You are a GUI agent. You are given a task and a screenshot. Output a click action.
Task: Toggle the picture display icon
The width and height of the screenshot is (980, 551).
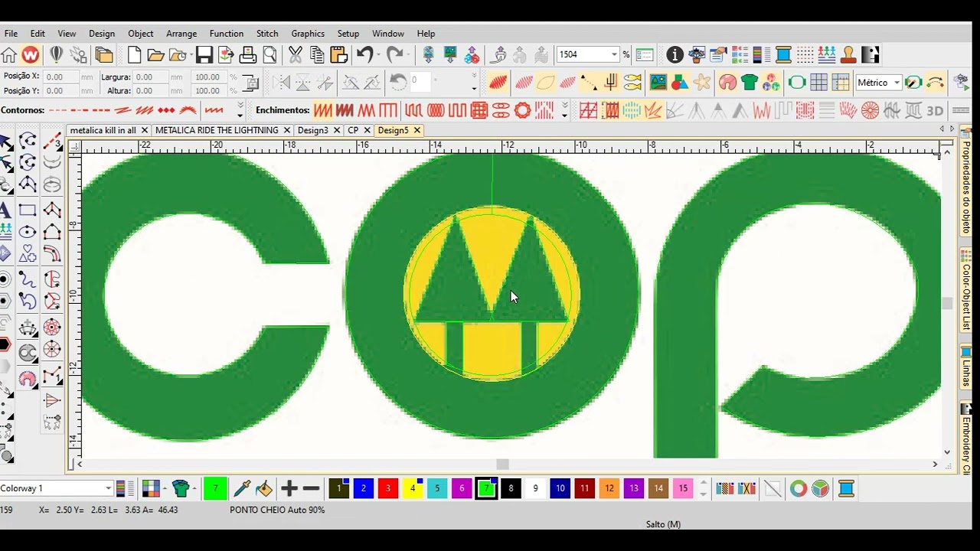[x=658, y=82]
